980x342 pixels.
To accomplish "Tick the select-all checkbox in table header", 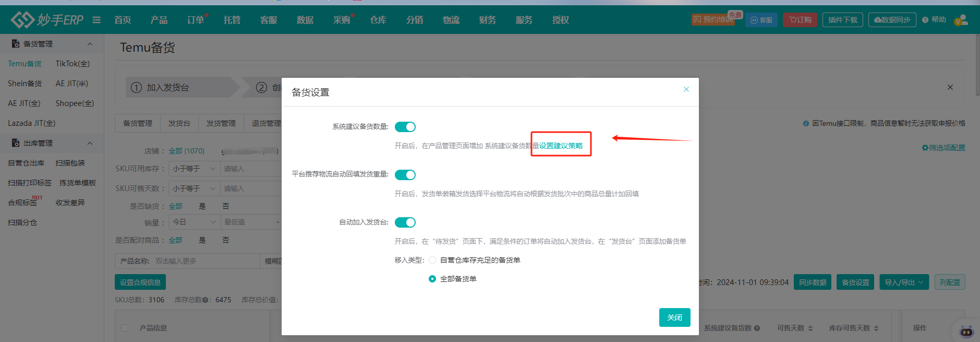I will [125, 328].
